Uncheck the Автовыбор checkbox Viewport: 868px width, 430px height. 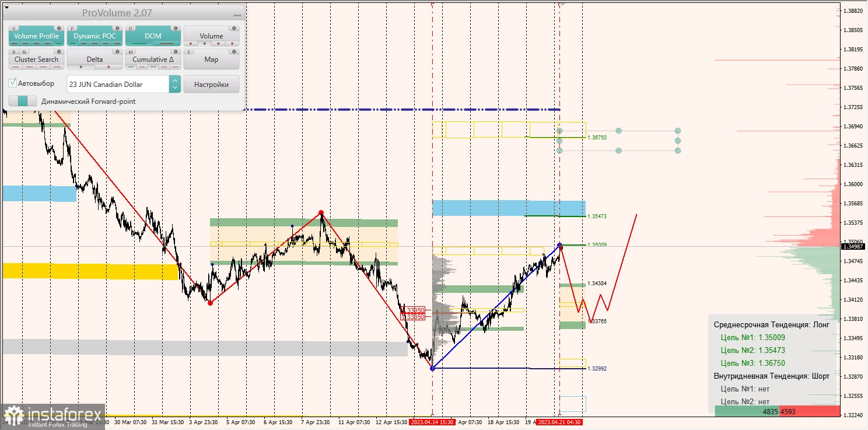(x=12, y=83)
